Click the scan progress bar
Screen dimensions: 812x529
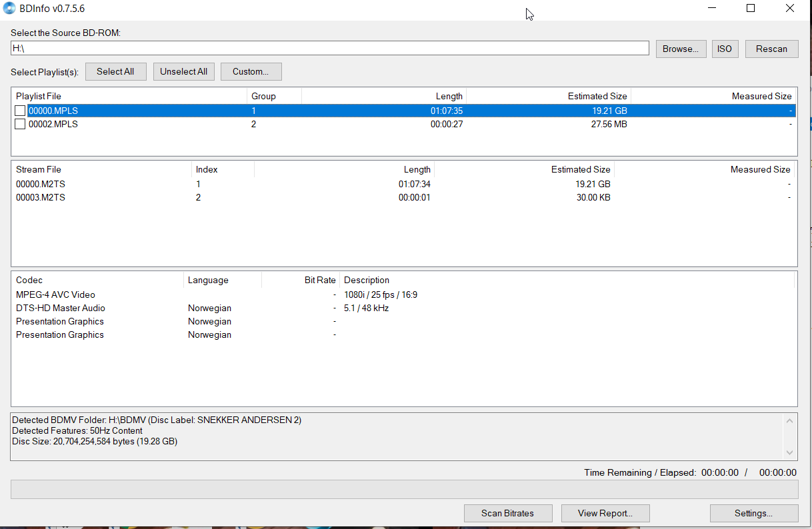pos(404,489)
